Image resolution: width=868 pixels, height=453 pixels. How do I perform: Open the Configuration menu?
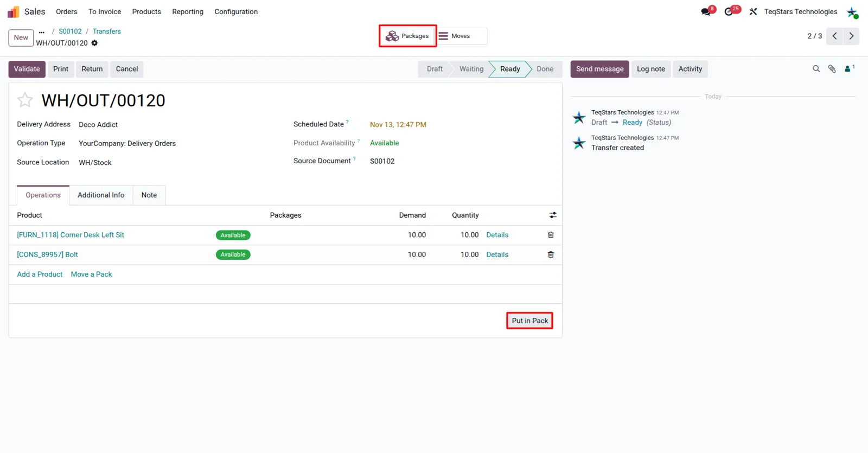[x=236, y=11]
